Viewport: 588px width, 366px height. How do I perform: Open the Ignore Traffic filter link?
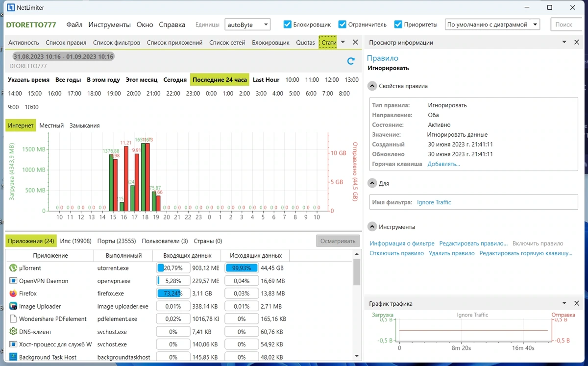(x=434, y=202)
